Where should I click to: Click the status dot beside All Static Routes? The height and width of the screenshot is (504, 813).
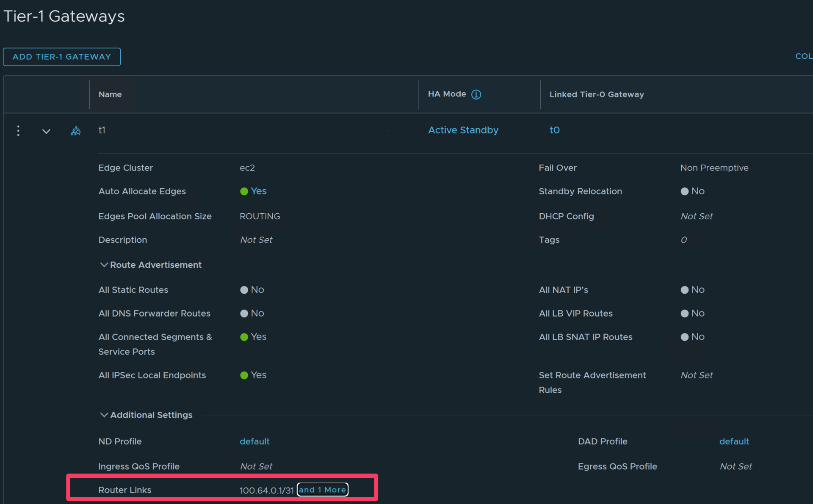tap(244, 290)
